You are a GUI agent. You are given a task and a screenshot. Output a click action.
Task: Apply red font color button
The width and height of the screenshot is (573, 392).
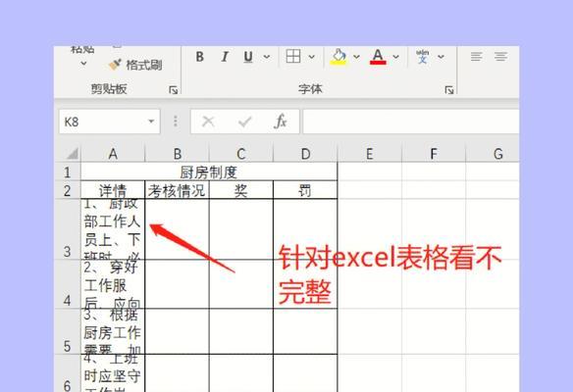[378, 57]
